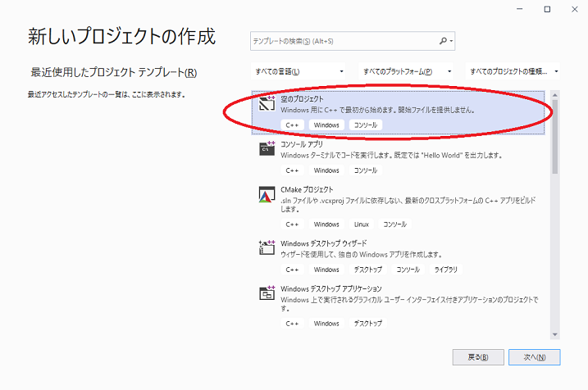588x390 pixels.
Task: Select the 空のプロジェクト template title
Action: [x=302, y=99]
